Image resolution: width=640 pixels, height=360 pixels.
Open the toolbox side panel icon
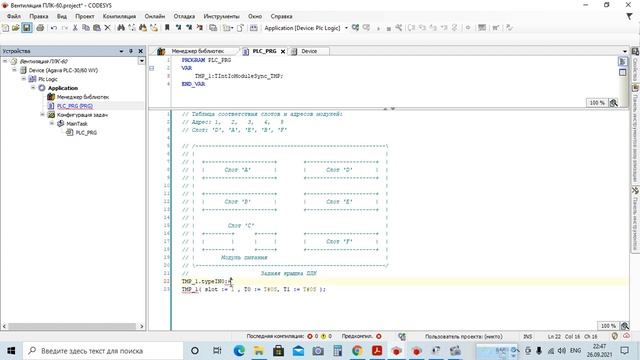coord(636,191)
